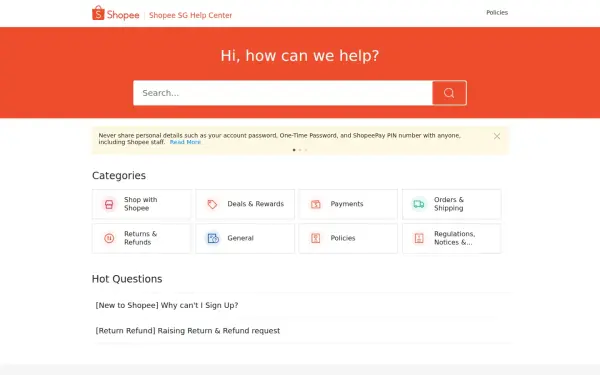The width and height of the screenshot is (600, 375).
Task: Open the General category label
Action: (240, 238)
